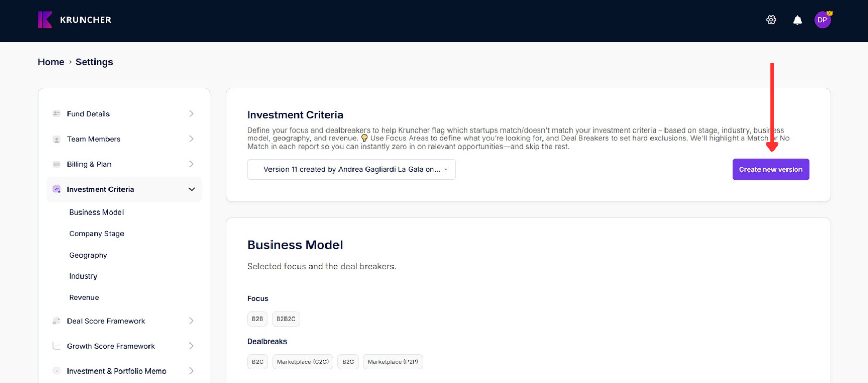
Task: Go to the Company Stage subsection
Action: point(97,234)
